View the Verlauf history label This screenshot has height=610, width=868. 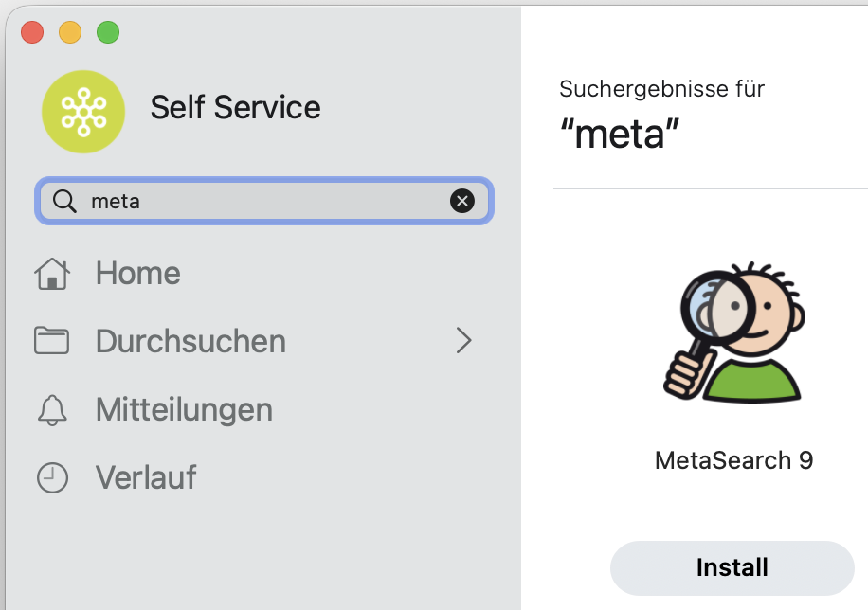point(146,477)
